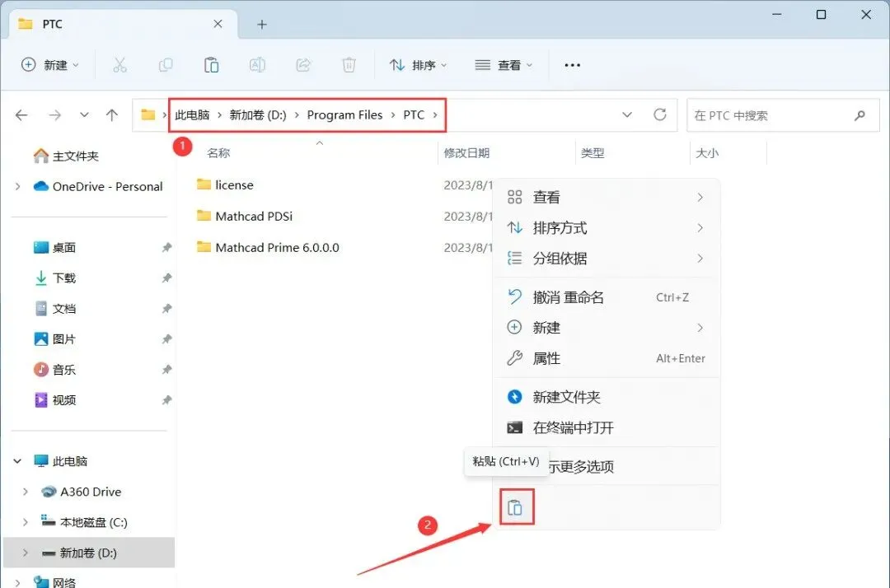This screenshot has height=588, width=890.
Task: Go up one folder level
Action: pos(112,115)
